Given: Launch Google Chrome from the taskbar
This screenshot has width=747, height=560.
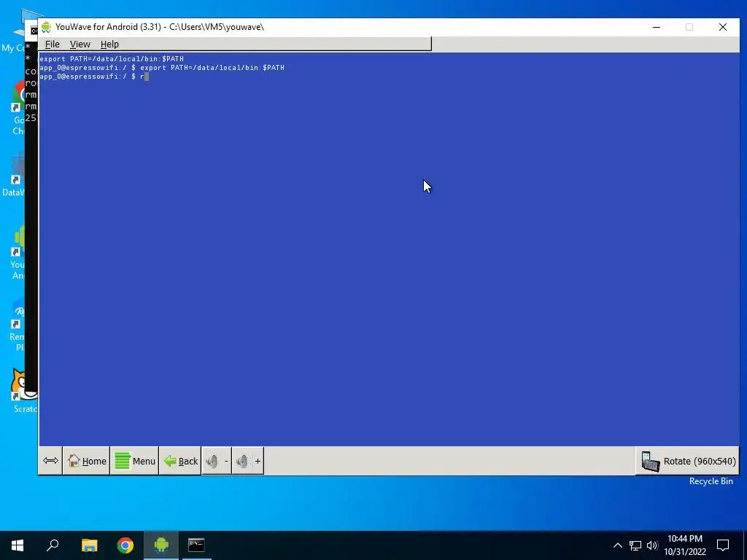Looking at the screenshot, I should click(125, 545).
